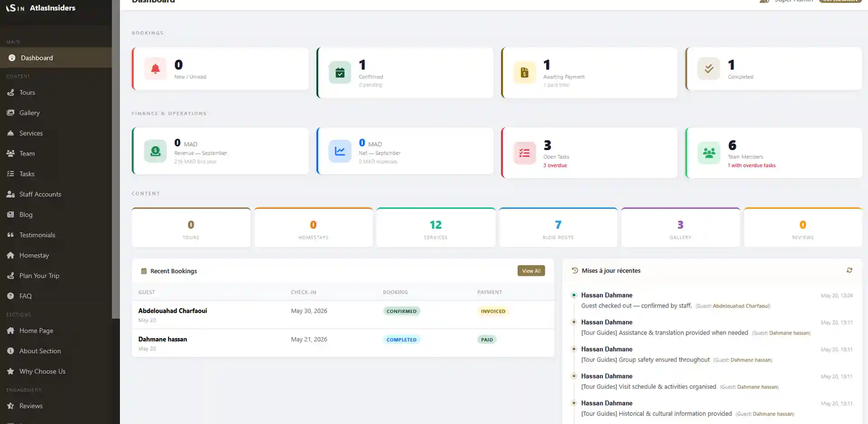Click the Blog sidebar icon
The image size is (868, 424).
point(10,215)
